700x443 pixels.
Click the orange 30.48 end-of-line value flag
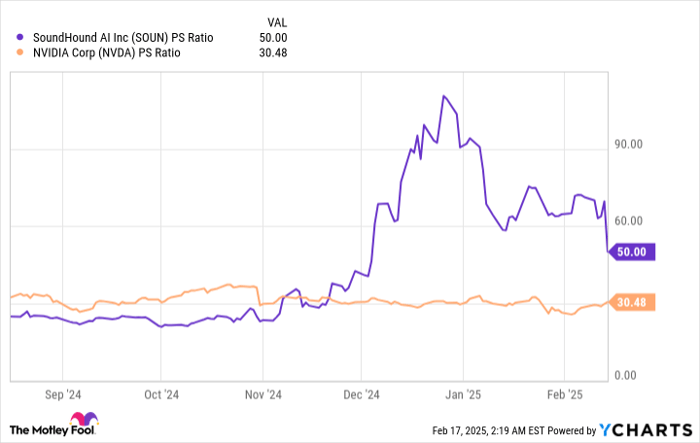pos(632,302)
